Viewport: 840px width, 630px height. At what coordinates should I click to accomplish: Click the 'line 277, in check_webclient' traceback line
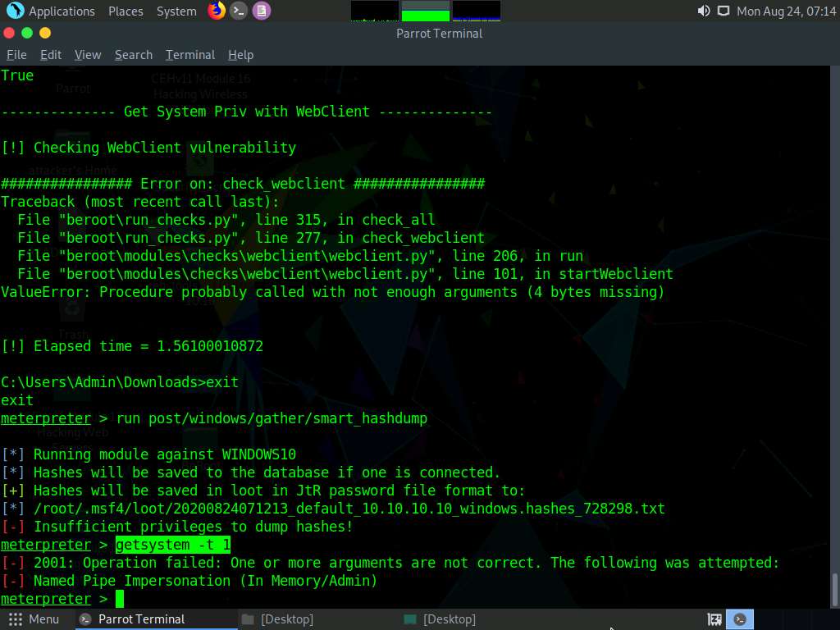(251, 238)
